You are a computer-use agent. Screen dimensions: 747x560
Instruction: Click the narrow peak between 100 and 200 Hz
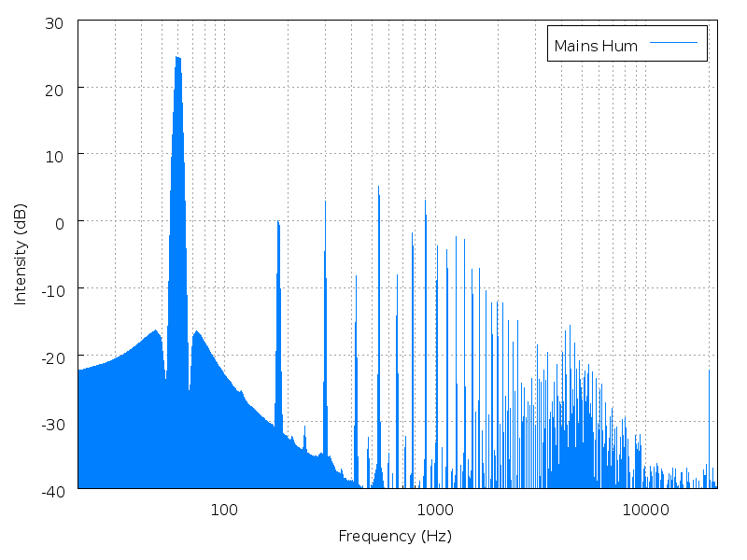coord(278,222)
